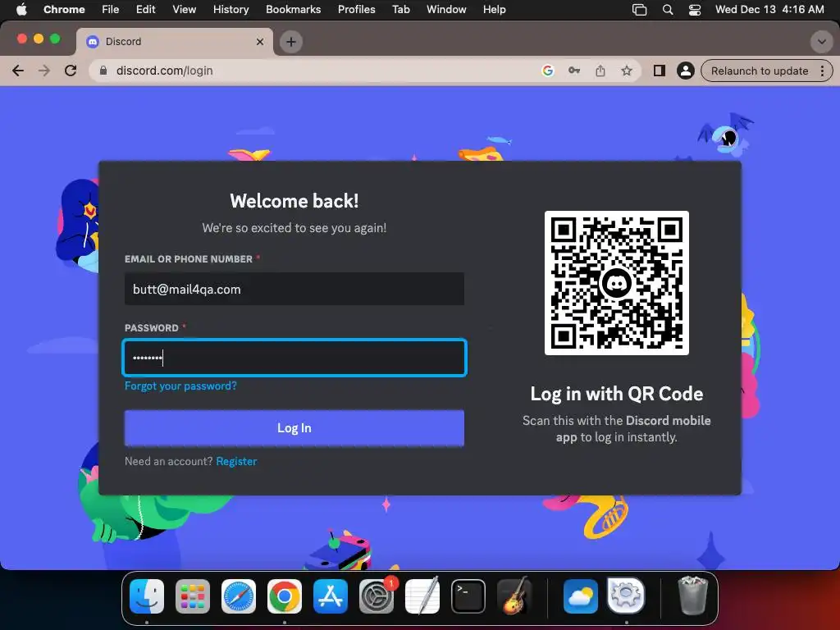Open Chrome three-dot menu
Viewport: 840px width, 630px height.
click(x=822, y=71)
